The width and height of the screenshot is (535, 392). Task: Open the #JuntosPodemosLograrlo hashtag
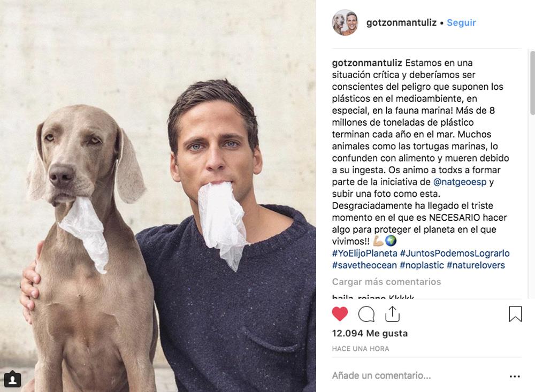click(455, 253)
